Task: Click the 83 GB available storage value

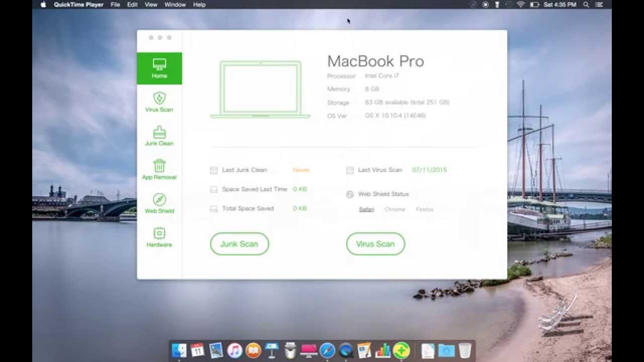Action: pyautogui.click(x=407, y=102)
